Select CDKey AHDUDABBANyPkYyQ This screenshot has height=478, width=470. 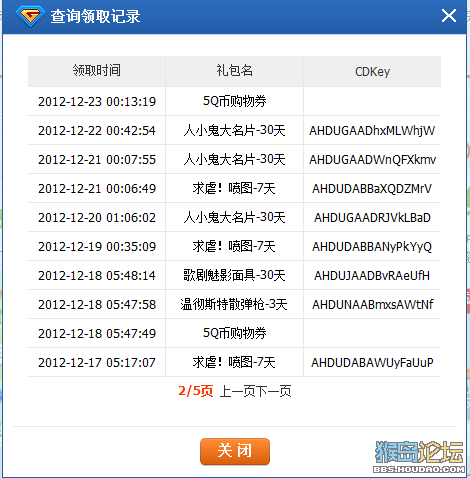[x=372, y=247]
